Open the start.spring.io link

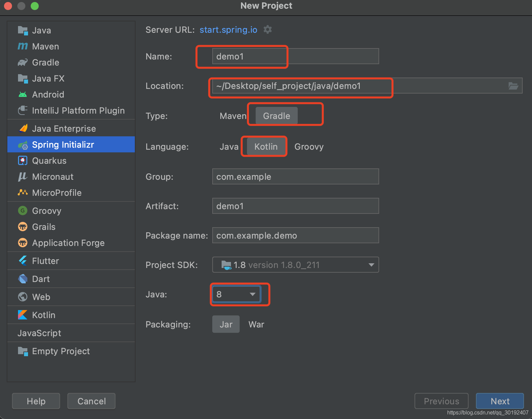[x=228, y=30]
